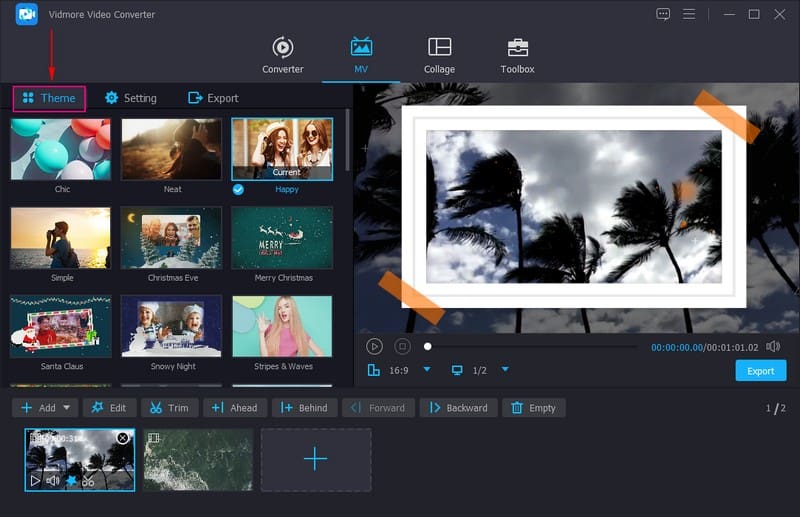Open the Add dropdown arrow
Image resolution: width=800 pixels, height=517 pixels.
click(67, 408)
